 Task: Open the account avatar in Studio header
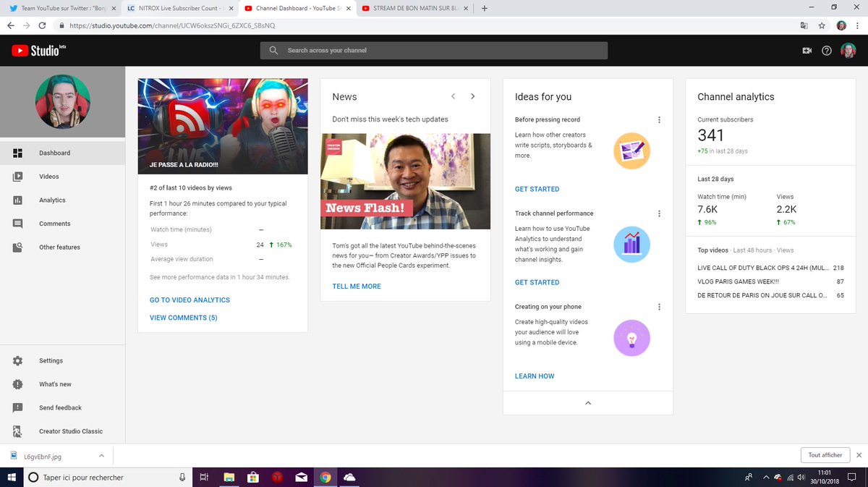[848, 51]
